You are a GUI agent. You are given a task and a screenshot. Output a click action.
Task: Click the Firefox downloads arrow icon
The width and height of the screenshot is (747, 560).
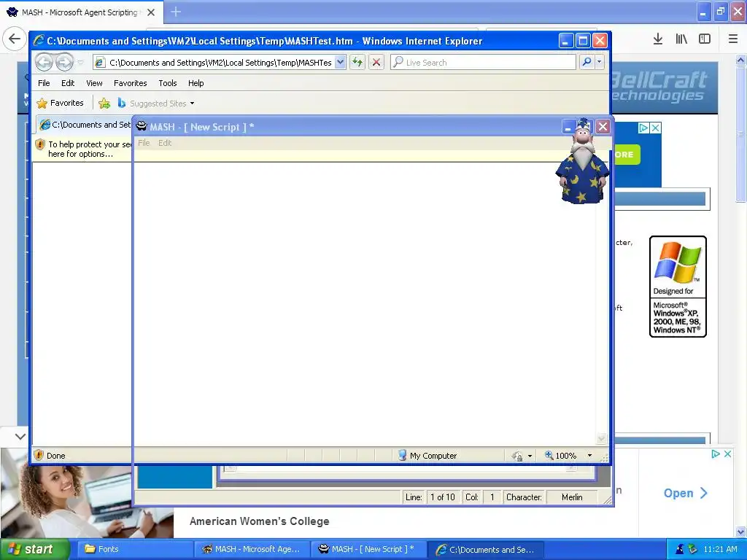click(658, 39)
